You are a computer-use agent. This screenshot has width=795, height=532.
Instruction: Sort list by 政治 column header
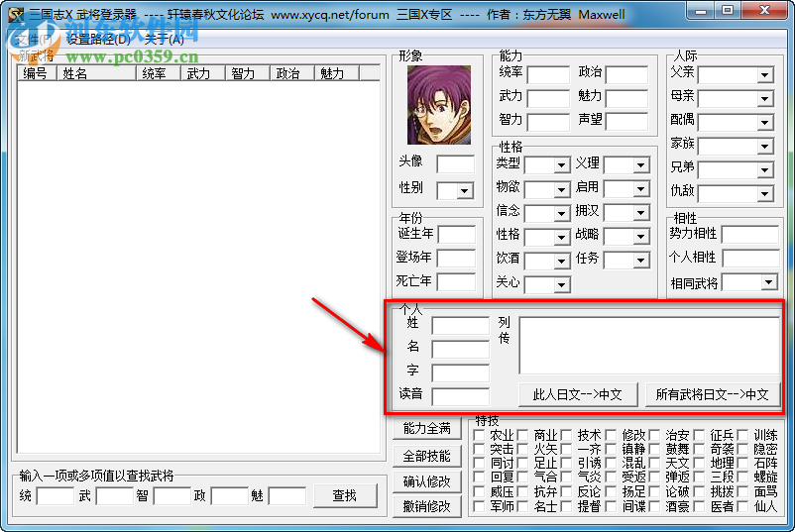[x=292, y=73]
